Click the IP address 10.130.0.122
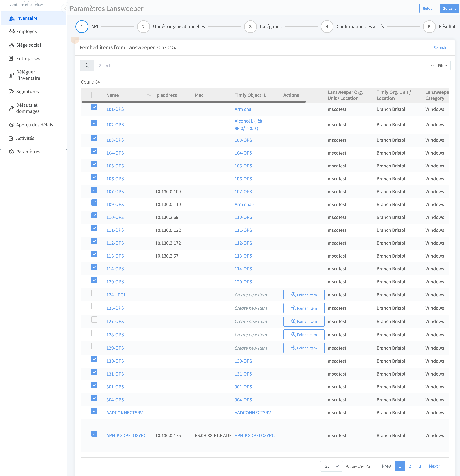Viewport: 460px width, 476px height. pyautogui.click(x=168, y=230)
